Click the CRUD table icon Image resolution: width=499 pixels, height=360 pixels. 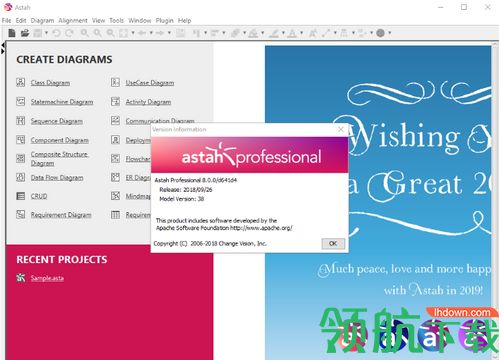tap(21, 196)
